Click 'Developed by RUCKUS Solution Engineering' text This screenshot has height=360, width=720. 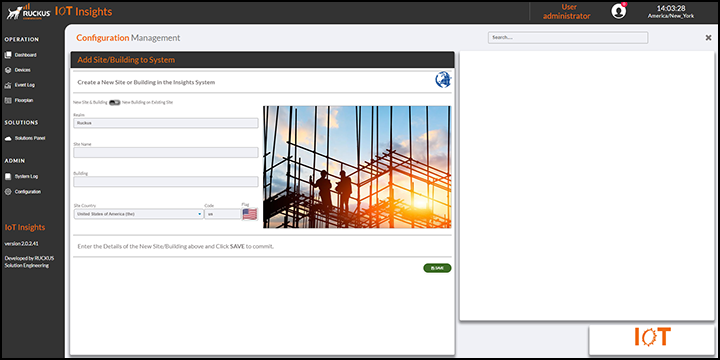[29, 262]
